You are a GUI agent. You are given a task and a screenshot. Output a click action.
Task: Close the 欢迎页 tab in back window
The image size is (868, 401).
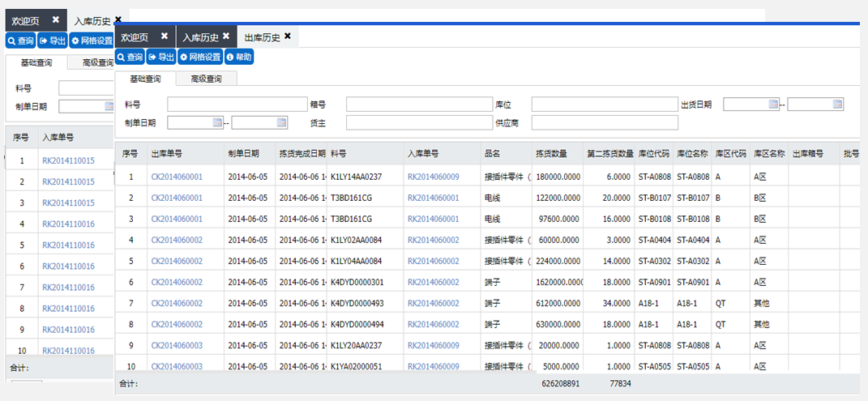click(x=55, y=19)
